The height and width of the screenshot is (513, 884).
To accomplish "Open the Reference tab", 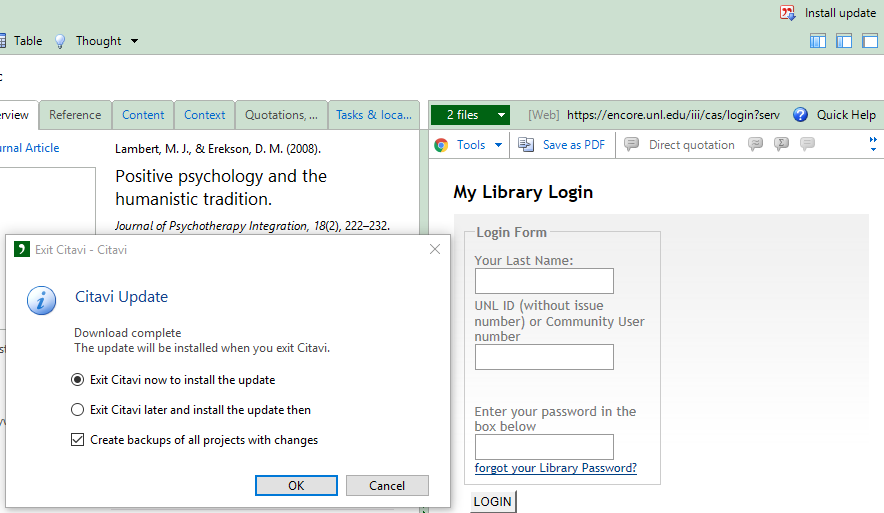I will coord(75,115).
